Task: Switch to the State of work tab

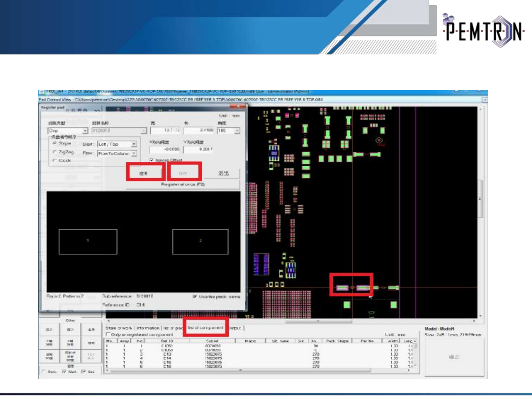Action: (119, 328)
